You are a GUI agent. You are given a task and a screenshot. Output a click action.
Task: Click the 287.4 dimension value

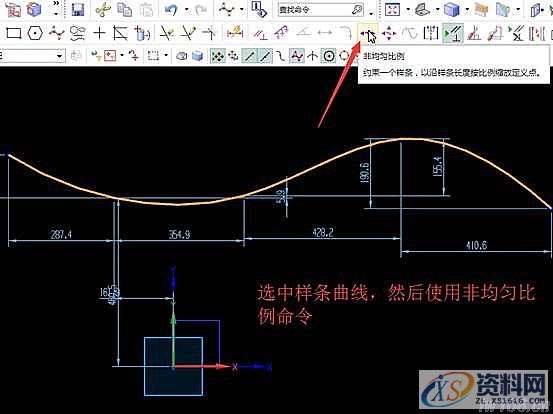pos(61,234)
